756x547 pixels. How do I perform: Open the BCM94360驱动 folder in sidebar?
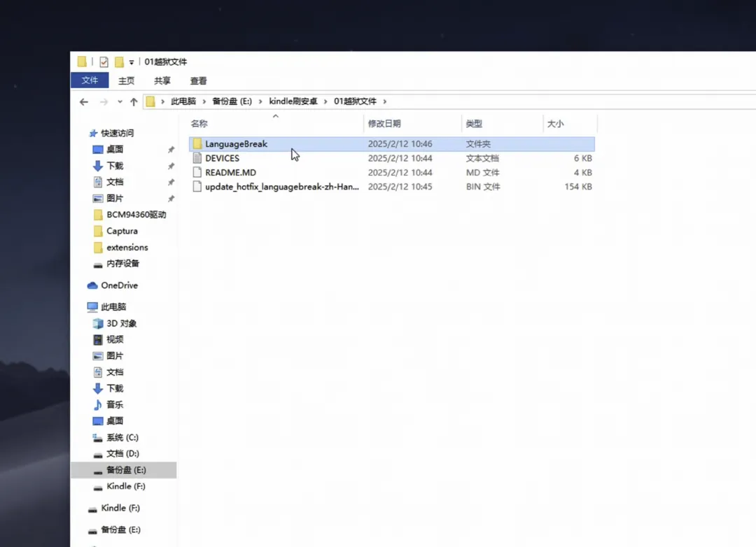coord(136,215)
